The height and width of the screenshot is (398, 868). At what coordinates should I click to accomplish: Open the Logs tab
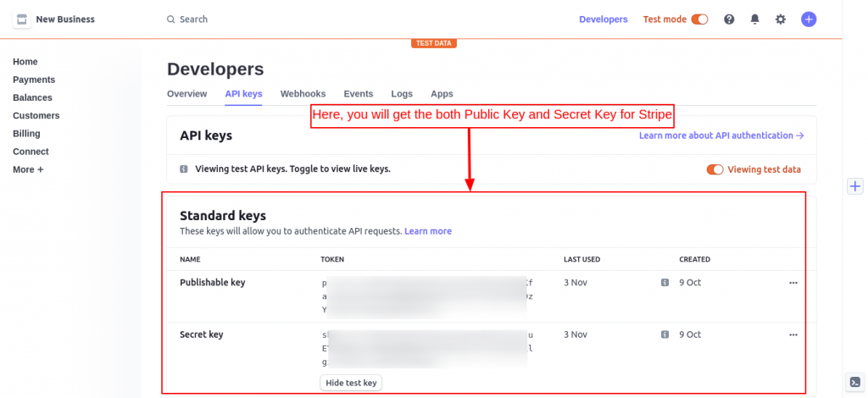[x=402, y=94]
